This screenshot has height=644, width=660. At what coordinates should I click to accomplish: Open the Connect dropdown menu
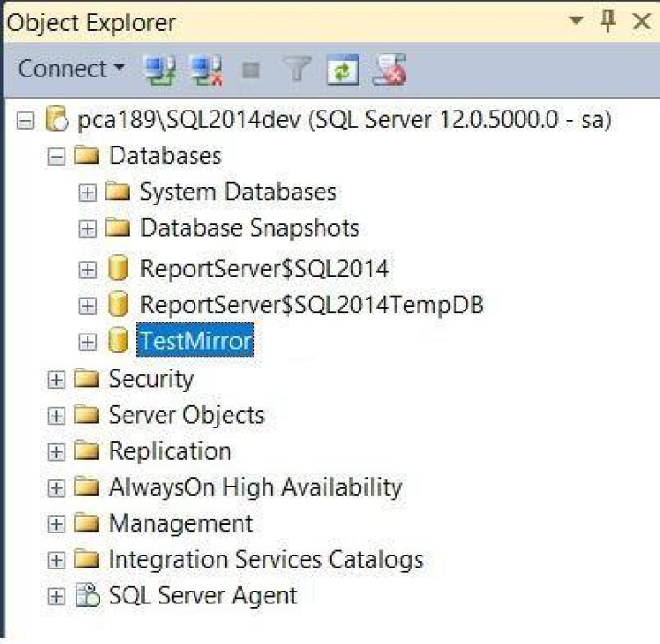click(72, 68)
